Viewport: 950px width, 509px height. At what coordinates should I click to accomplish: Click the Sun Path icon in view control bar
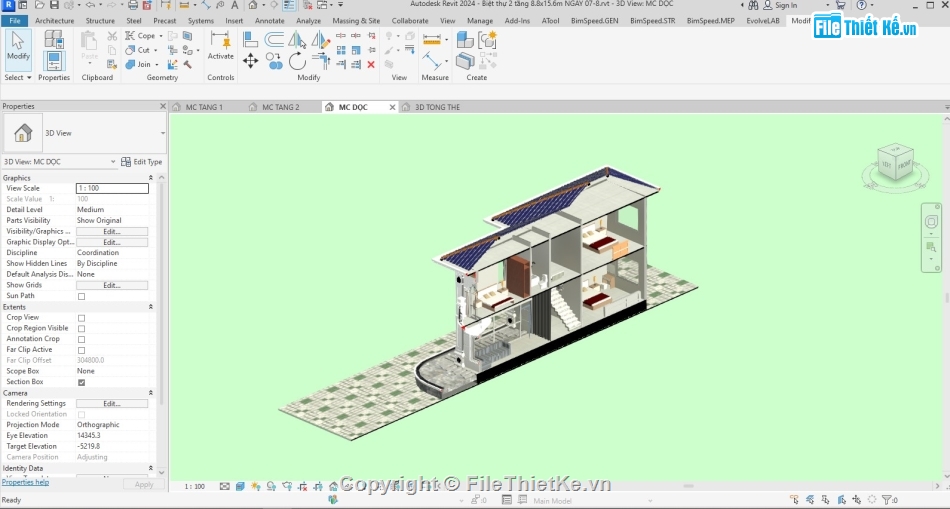[x=256, y=486]
